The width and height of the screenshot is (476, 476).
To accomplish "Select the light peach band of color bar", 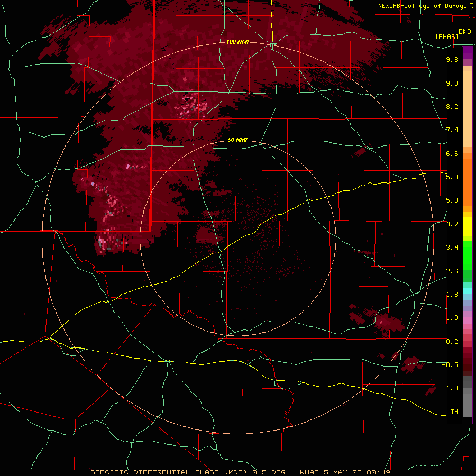I will pos(467,108).
